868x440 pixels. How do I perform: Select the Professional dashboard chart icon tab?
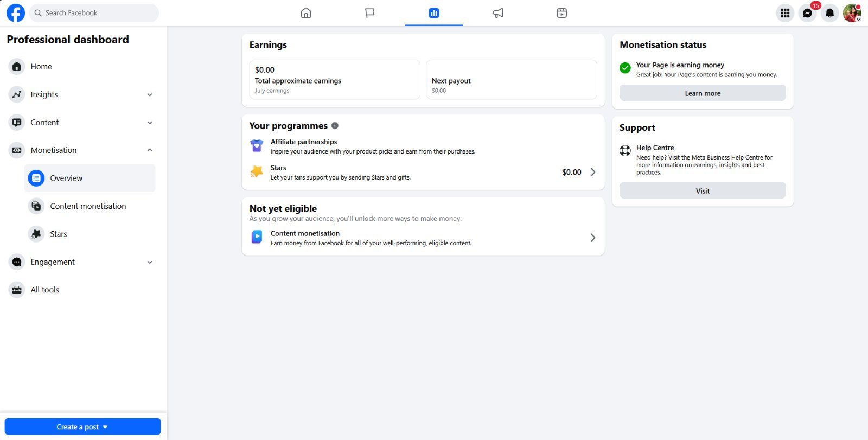(x=434, y=13)
